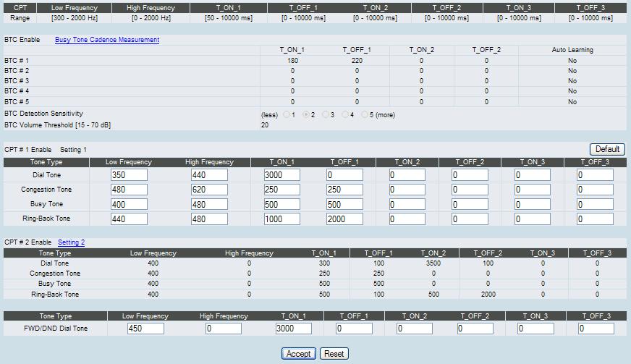Viewport: 631px width, 364px height.
Task: Click Ring-Back Tone T_OFF_1 field
Action: (344, 219)
